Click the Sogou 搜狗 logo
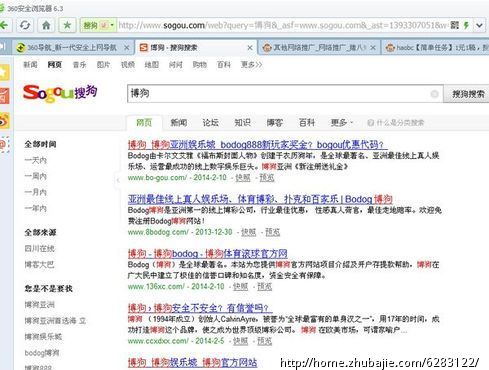The height and width of the screenshot is (370, 489). [x=60, y=93]
